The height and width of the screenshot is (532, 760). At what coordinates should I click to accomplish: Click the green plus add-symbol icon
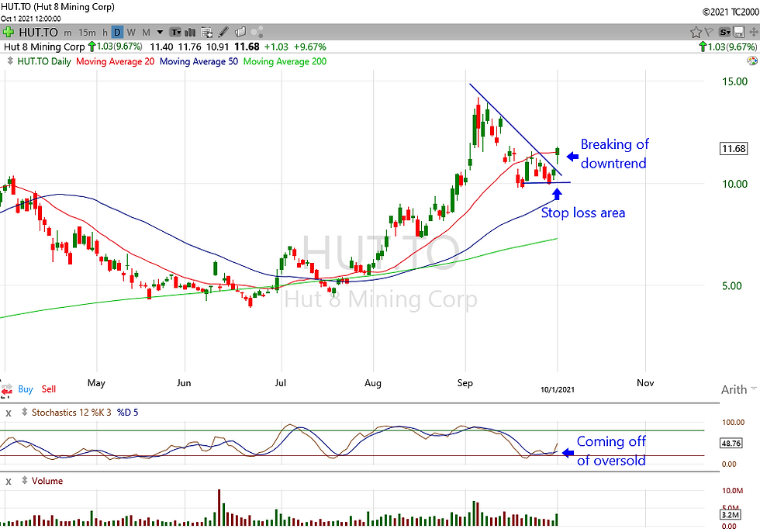pos(8,33)
